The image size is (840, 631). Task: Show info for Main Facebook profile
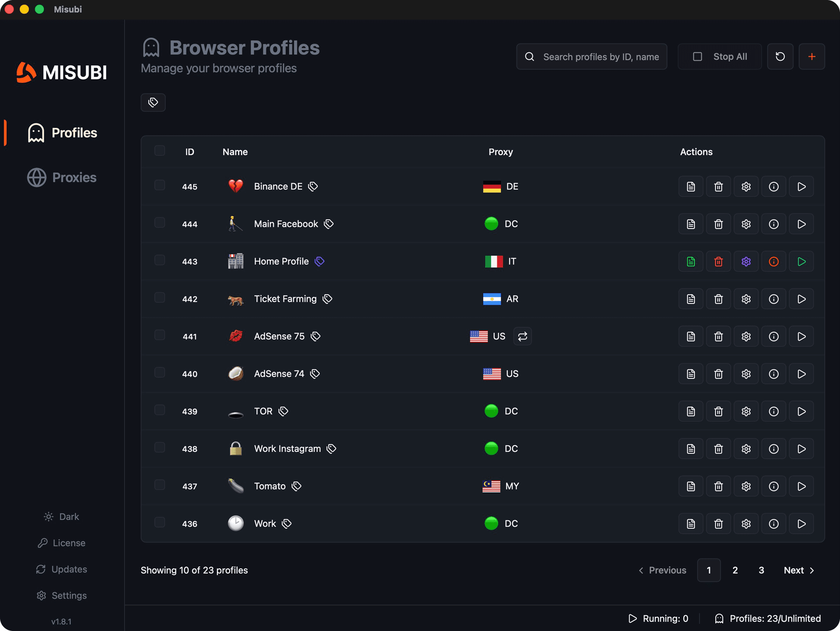pyautogui.click(x=773, y=224)
